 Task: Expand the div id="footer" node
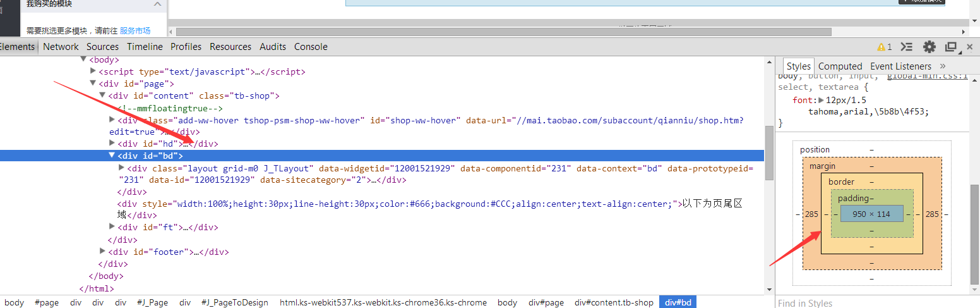click(x=103, y=252)
